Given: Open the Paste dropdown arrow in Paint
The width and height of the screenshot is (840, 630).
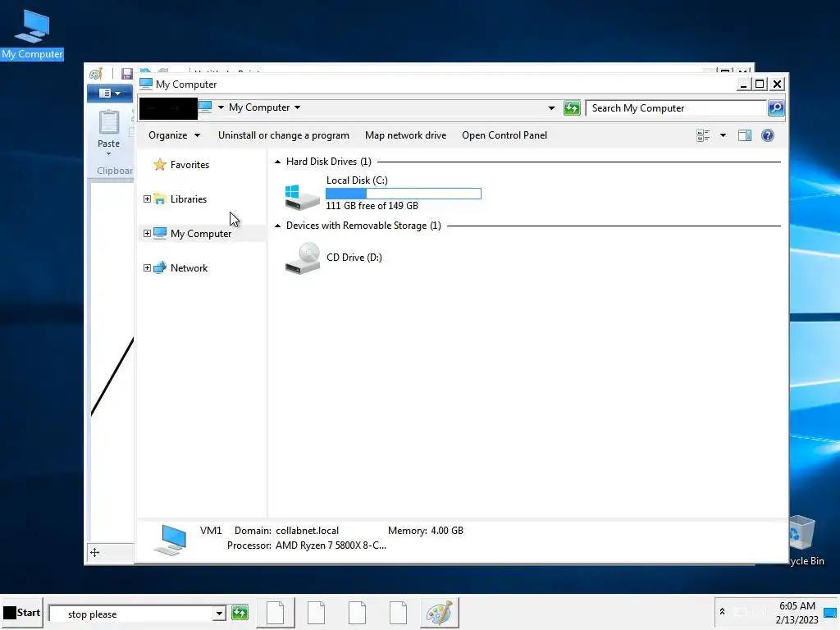Looking at the screenshot, I should [x=109, y=154].
